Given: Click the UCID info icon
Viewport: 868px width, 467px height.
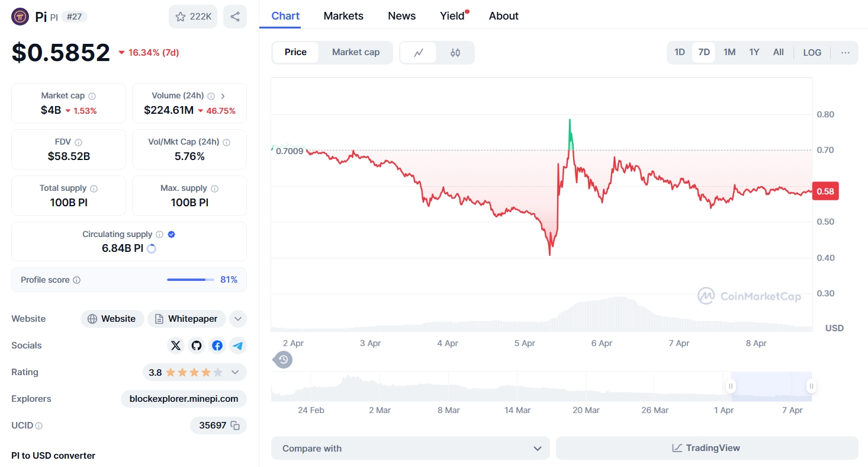Looking at the screenshot, I should coord(39,426).
